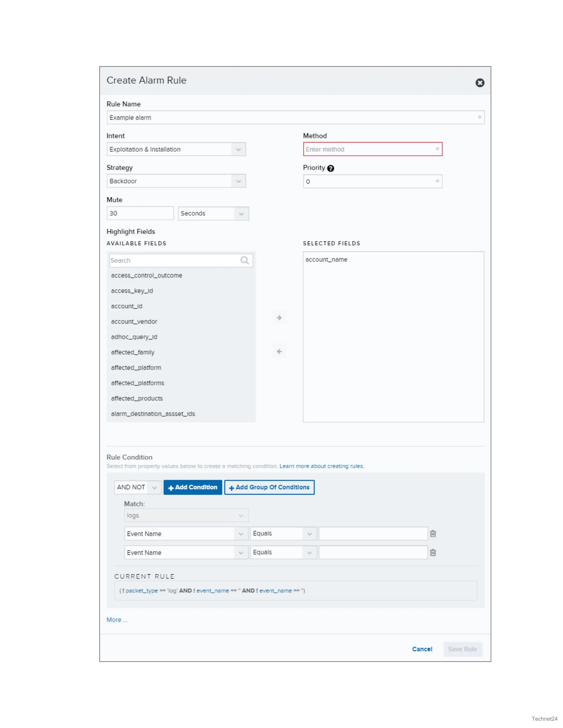The height and width of the screenshot is (728, 563).
Task: Open Learn more about creating rules link
Action: click(322, 466)
